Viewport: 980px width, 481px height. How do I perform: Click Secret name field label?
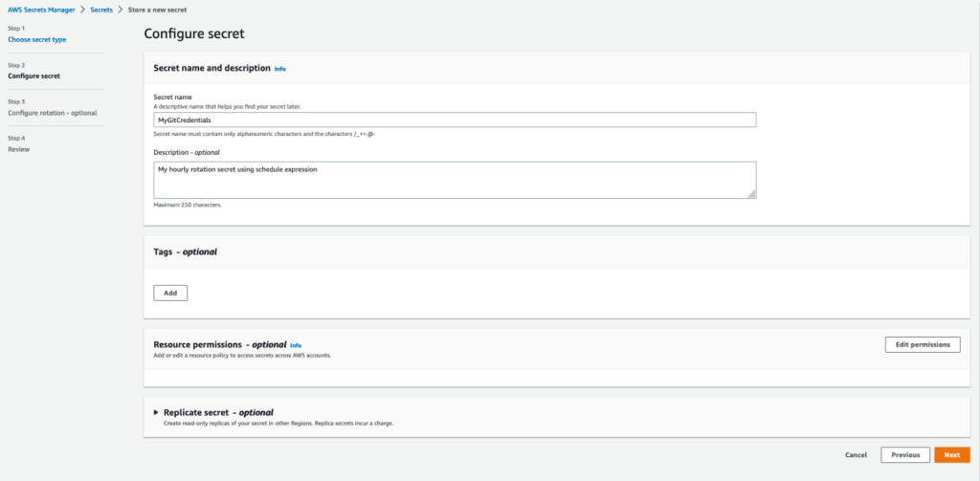click(x=172, y=97)
